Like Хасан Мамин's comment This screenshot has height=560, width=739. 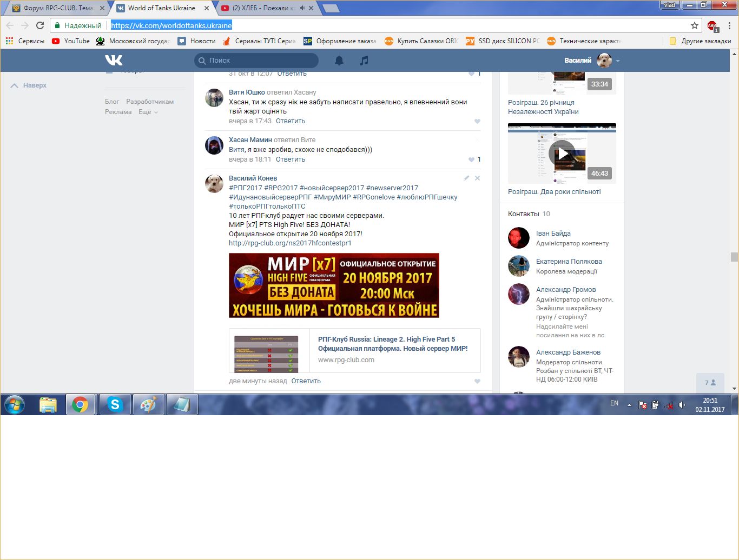tap(472, 159)
